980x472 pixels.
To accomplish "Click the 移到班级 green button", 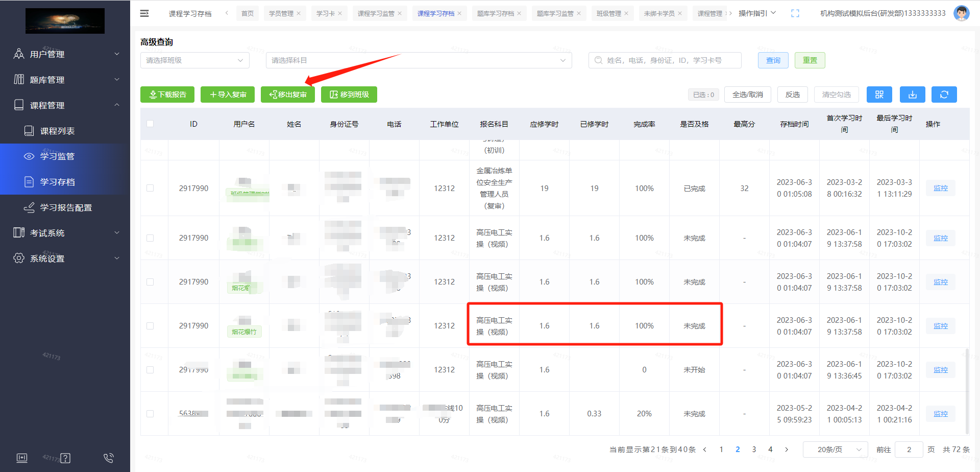I will coord(349,95).
